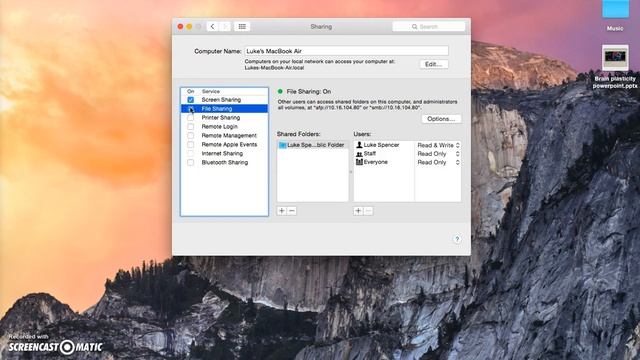Image resolution: width=640 pixels, height=360 pixels.
Task: Open Read Only permission dropdown for Everyone
Action: tap(438, 162)
